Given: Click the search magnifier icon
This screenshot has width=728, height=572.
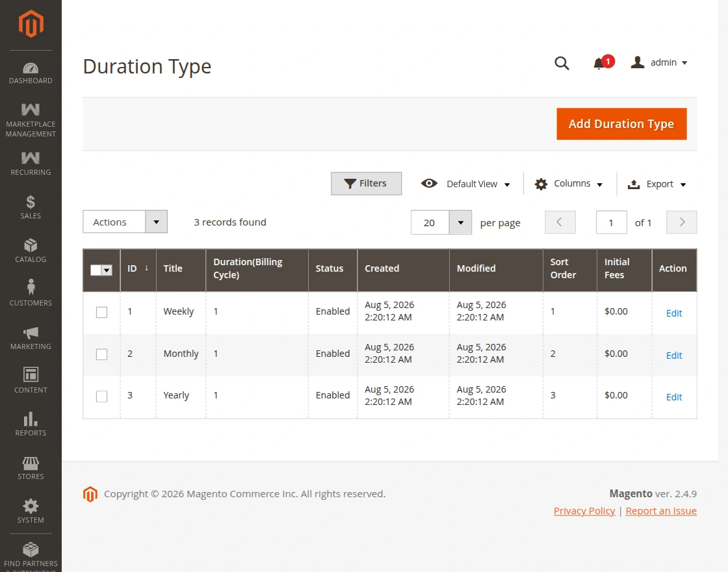Looking at the screenshot, I should pyautogui.click(x=562, y=62).
